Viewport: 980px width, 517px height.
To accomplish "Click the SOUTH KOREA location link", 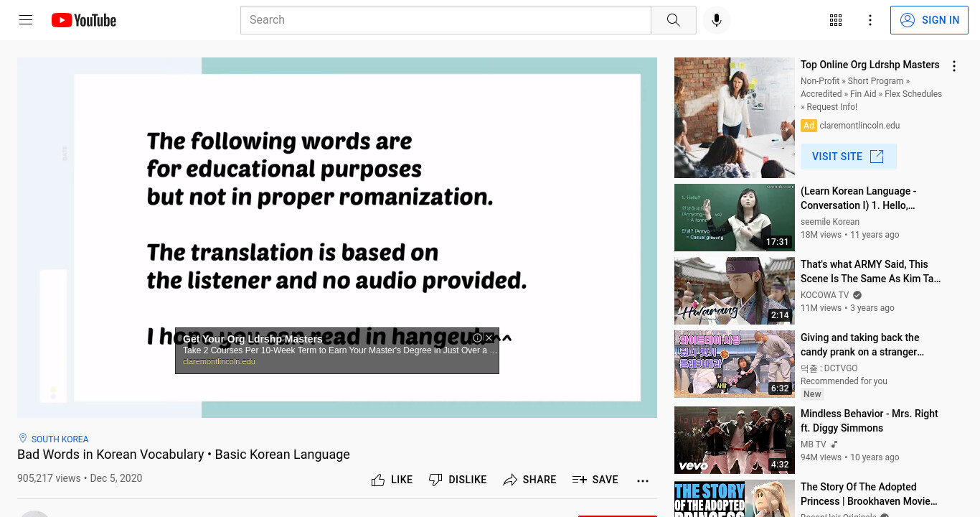I will point(60,439).
